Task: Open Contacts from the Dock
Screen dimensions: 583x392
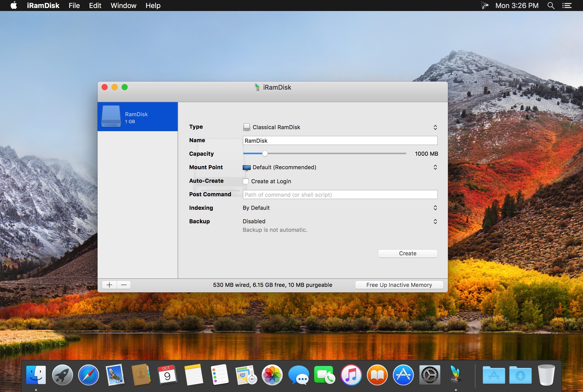Action: [141, 375]
